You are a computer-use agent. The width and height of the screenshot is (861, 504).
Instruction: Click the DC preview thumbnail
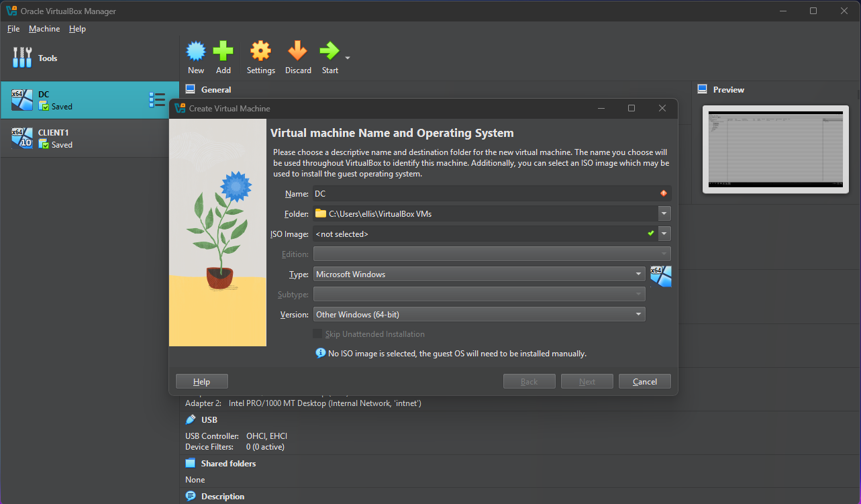776,149
